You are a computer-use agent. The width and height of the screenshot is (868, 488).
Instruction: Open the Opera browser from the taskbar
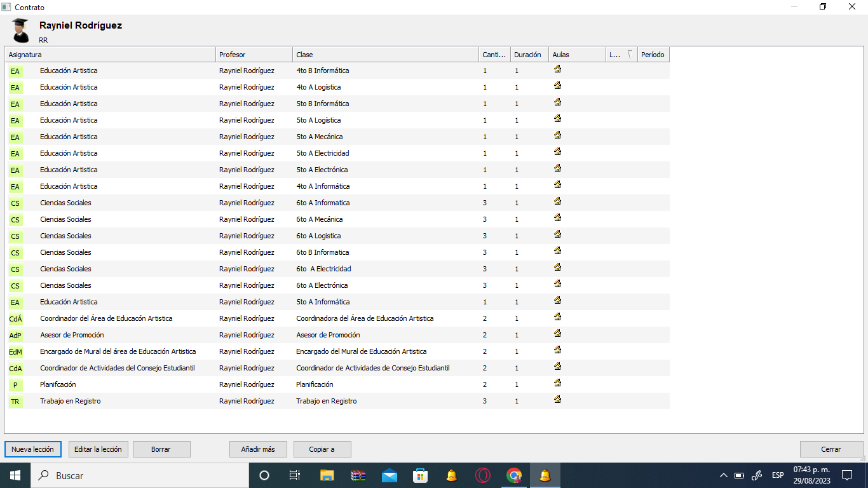(483, 475)
